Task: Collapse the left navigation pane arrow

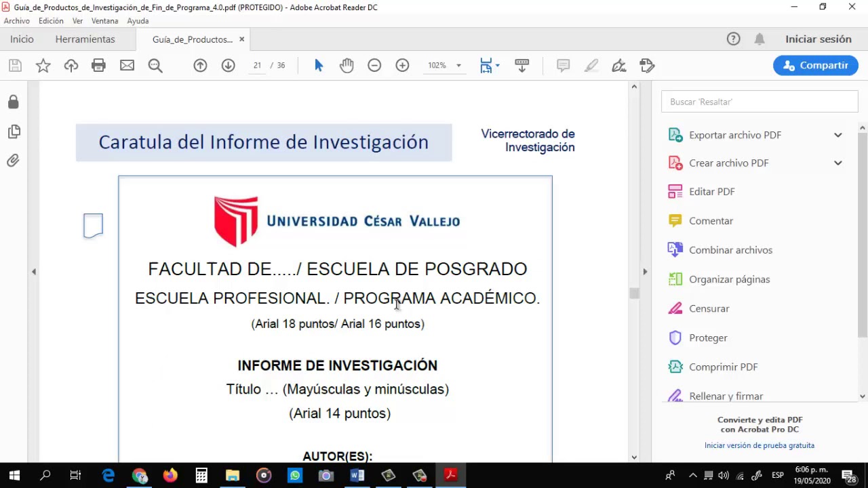Action: (33, 272)
